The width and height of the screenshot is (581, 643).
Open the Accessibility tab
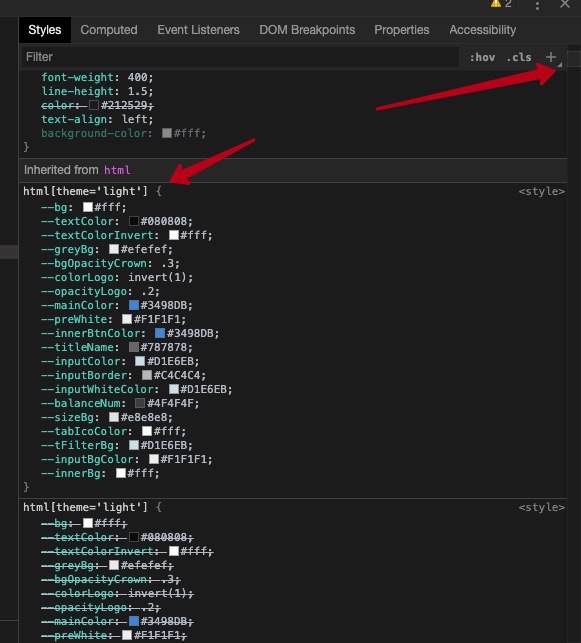coord(483,30)
